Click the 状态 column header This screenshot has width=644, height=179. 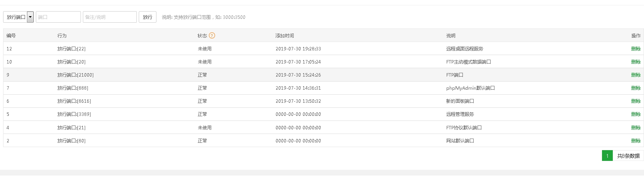click(x=202, y=35)
